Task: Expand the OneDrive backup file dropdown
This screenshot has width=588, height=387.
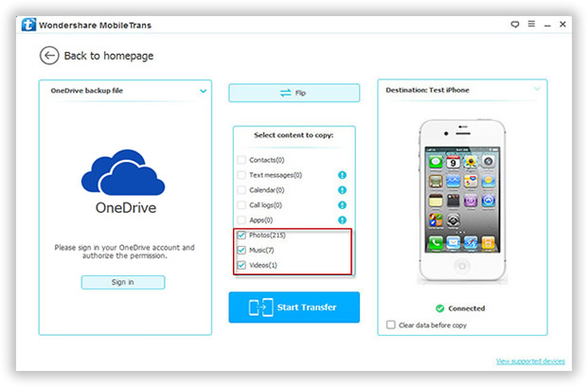Action: [x=203, y=91]
